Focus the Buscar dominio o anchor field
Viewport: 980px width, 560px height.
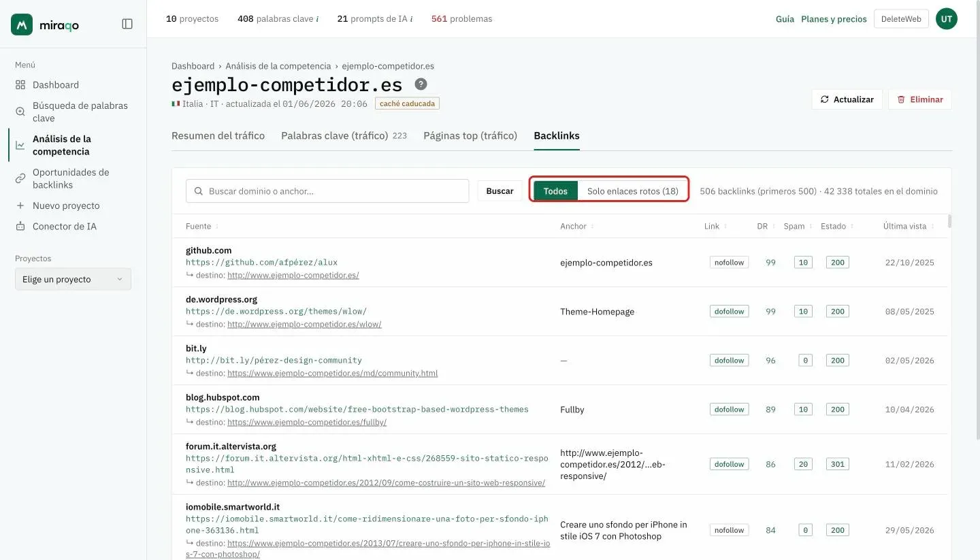point(327,191)
